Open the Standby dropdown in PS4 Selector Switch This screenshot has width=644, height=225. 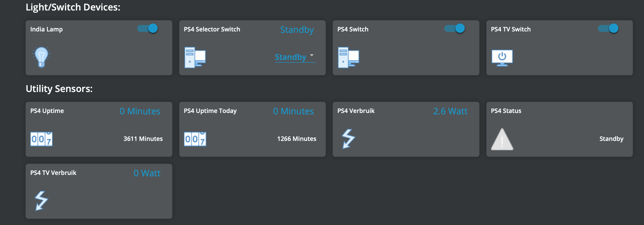pyautogui.click(x=295, y=57)
